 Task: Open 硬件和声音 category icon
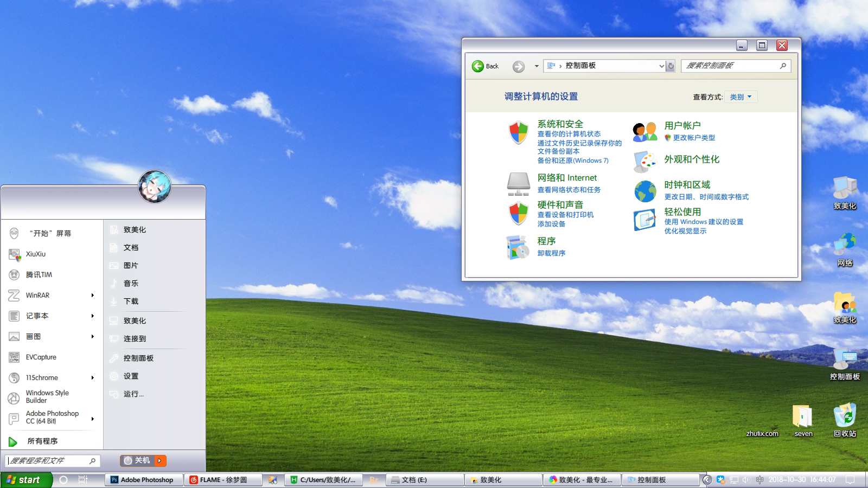point(519,213)
